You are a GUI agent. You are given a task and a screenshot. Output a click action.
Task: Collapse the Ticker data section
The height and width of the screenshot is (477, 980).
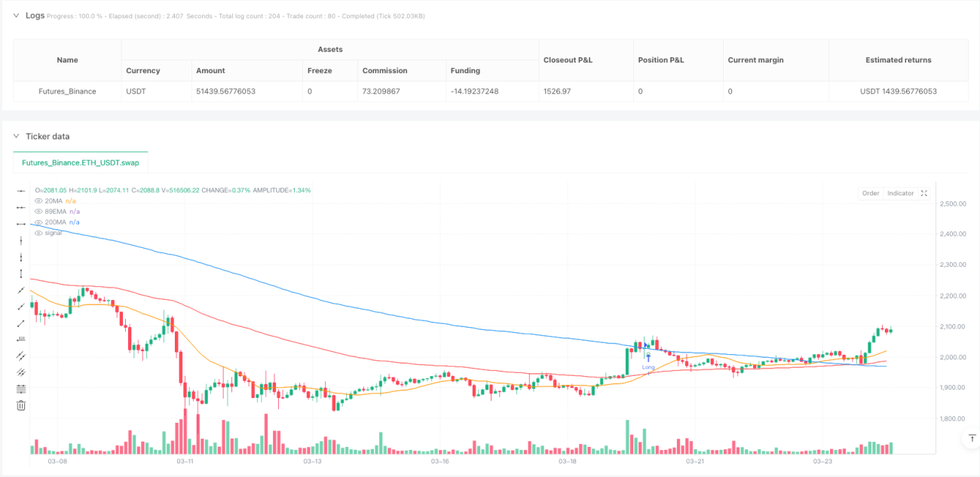17,136
